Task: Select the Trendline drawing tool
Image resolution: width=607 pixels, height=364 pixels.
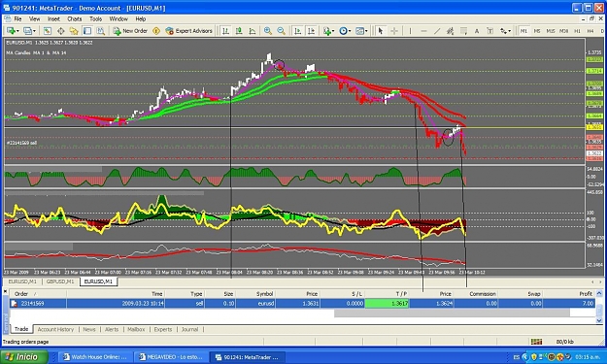Action: 437,31
